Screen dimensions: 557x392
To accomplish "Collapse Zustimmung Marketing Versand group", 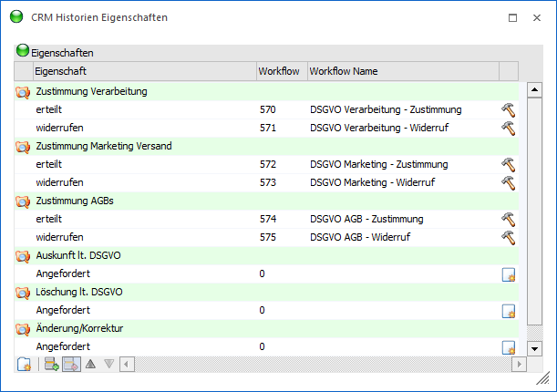I will coord(23,146).
